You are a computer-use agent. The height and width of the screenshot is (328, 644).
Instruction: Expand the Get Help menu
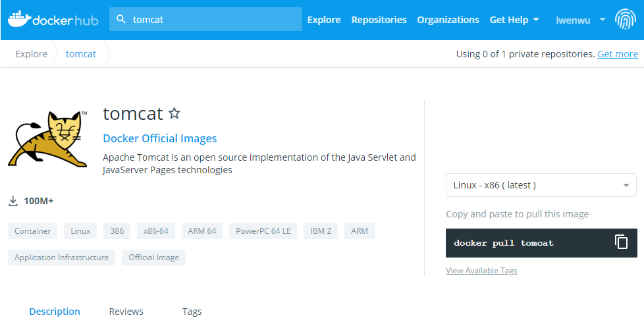tap(514, 20)
